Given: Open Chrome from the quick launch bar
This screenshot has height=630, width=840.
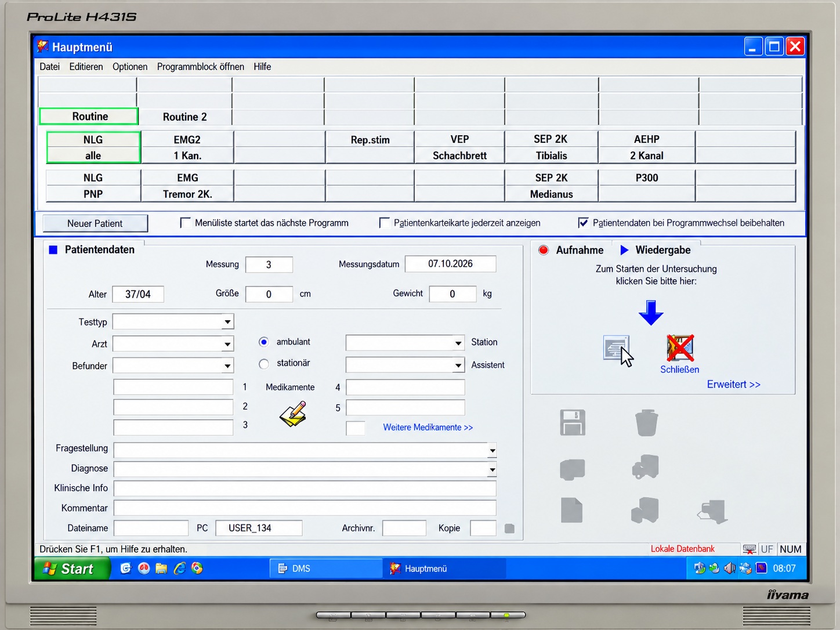Looking at the screenshot, I should point(197,569).
